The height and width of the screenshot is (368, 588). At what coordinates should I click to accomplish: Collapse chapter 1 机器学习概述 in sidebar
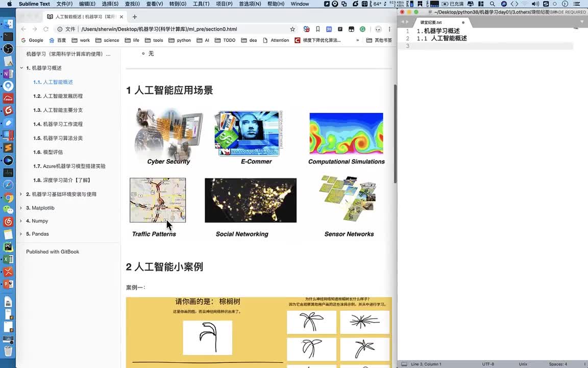(x=21, y=68)
